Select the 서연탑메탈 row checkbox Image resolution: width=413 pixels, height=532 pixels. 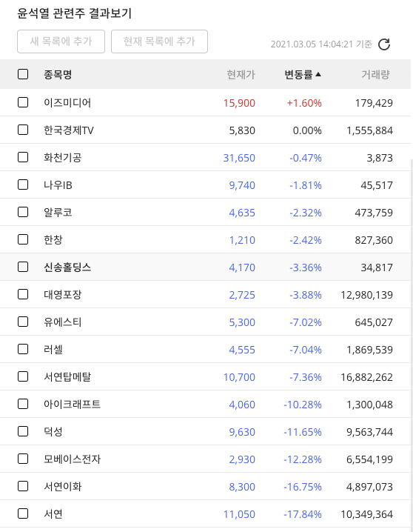[x=23, y=377]
